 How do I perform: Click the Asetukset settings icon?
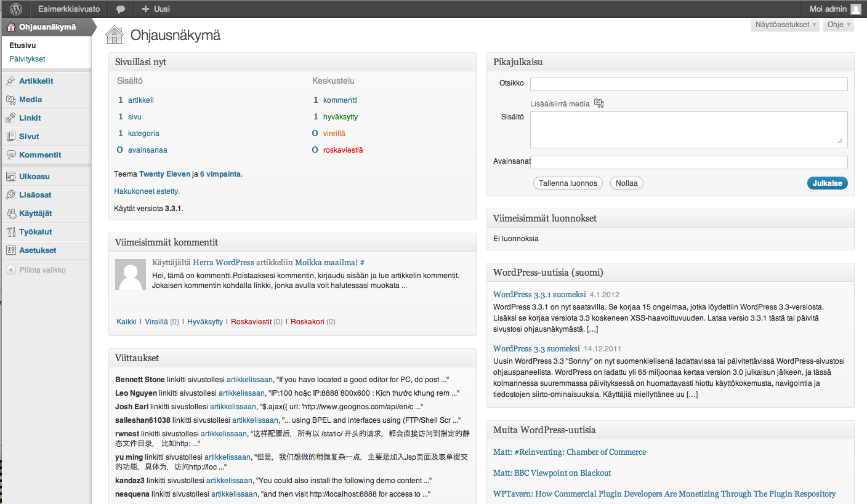tap(10, 250)
